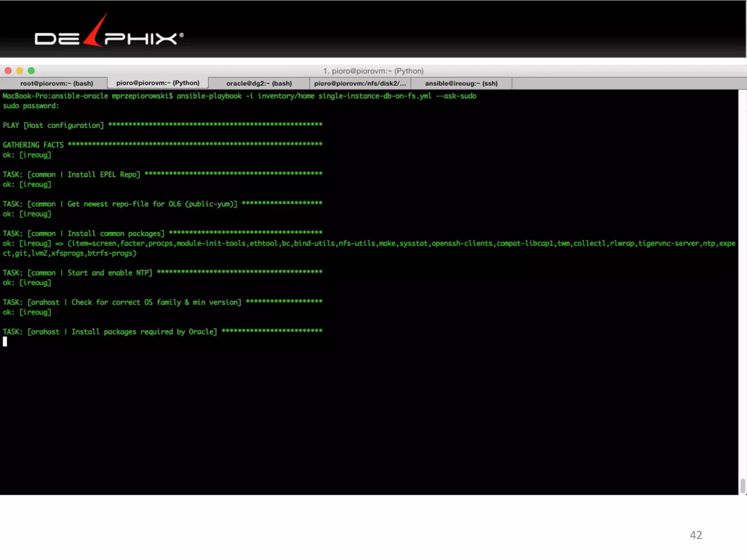Viewport: 747px width, 560px height.
Task: Open the oracle@dg2 bash tab
Action: [x=259, y=83]
